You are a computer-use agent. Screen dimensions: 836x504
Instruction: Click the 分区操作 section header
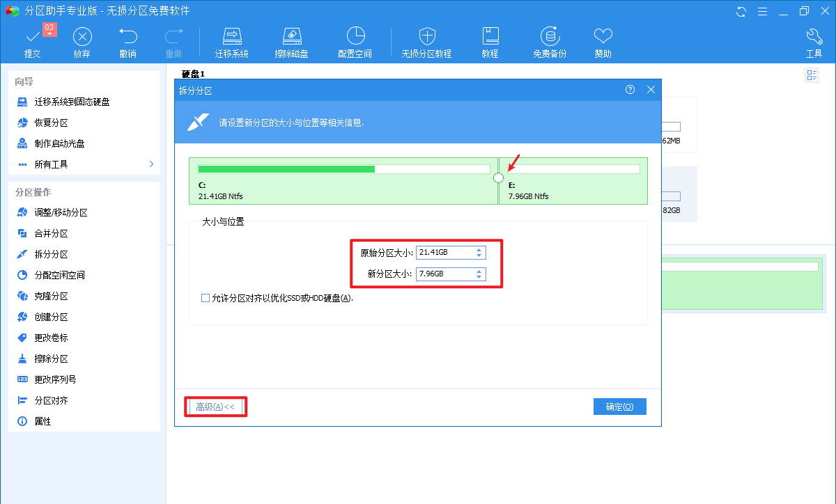(x=33, y=192)
